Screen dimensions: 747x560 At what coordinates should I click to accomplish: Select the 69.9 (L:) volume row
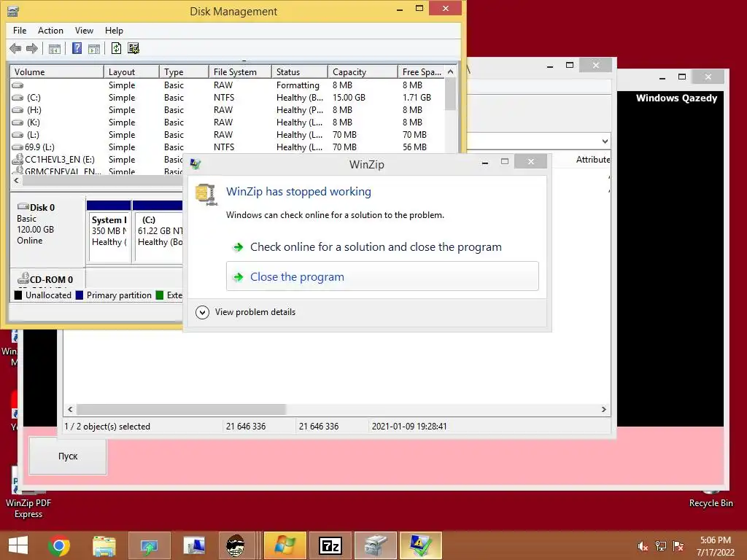pyautogui.click(x=228, y=147)
